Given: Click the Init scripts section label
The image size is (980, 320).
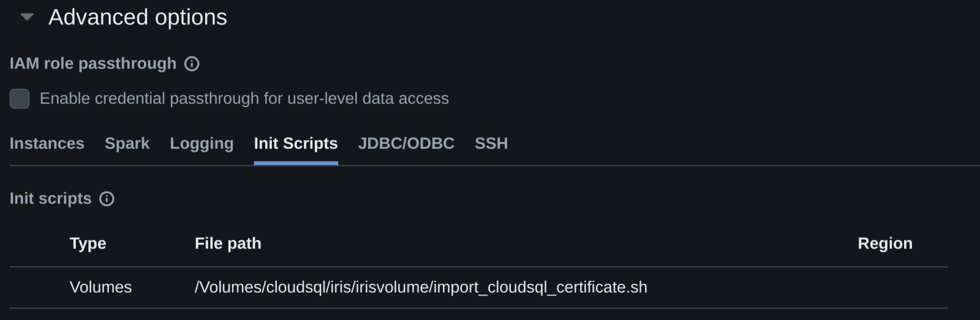Looking at the screenshot, I should [51, 199].
